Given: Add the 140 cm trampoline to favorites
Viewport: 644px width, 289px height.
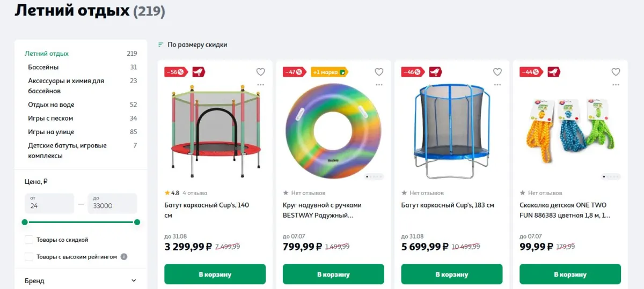Looking at the screenshot, I should click(260, 72).
